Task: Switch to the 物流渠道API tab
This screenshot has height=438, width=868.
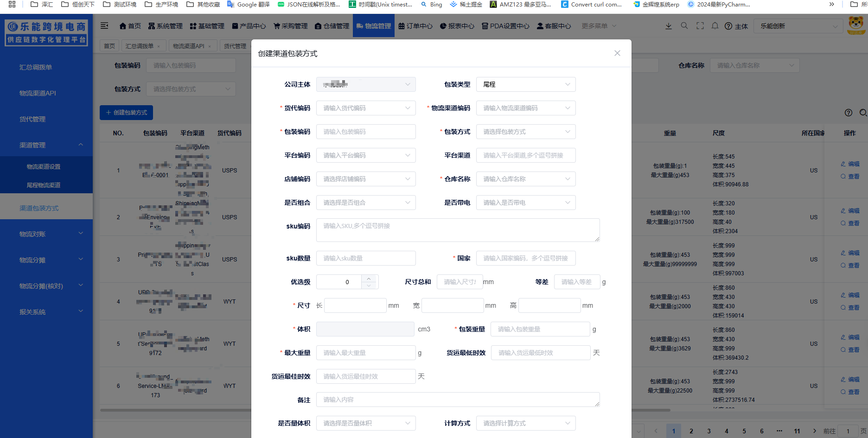Action: pos(188,46)
